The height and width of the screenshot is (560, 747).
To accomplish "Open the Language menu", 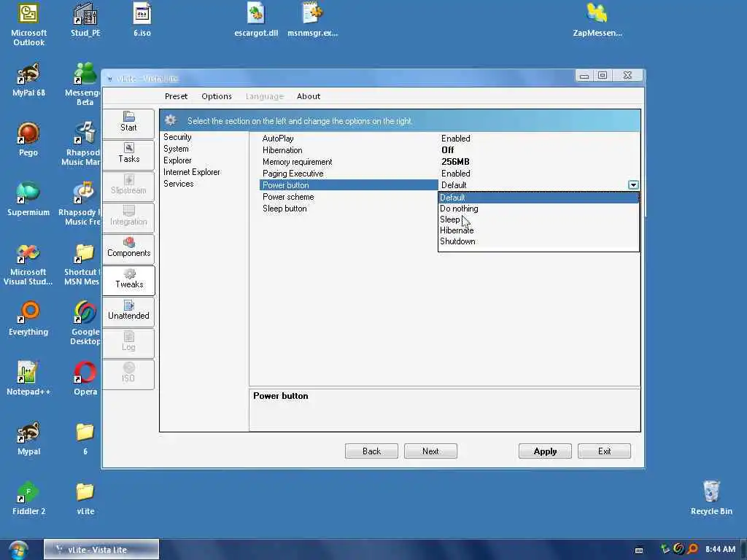I will pos(264,96).
